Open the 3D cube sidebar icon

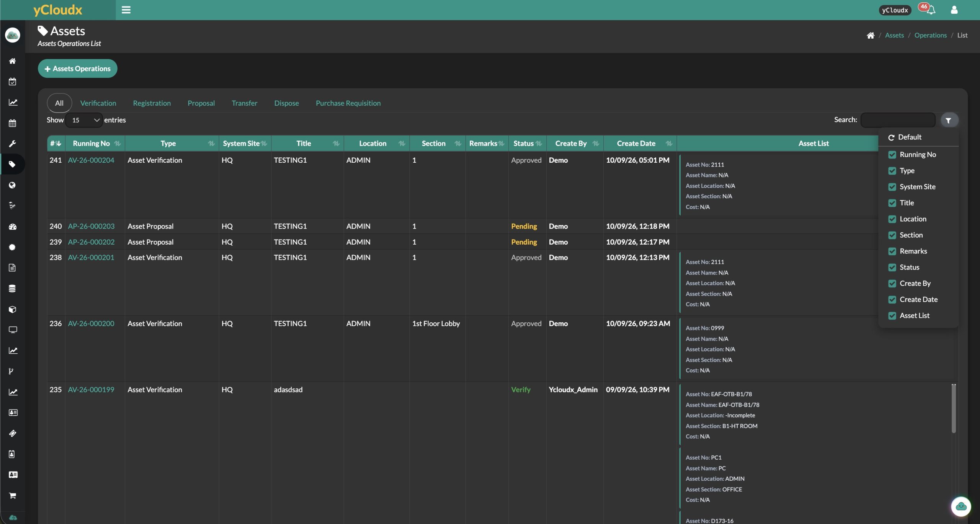click(x=13, y=309)
